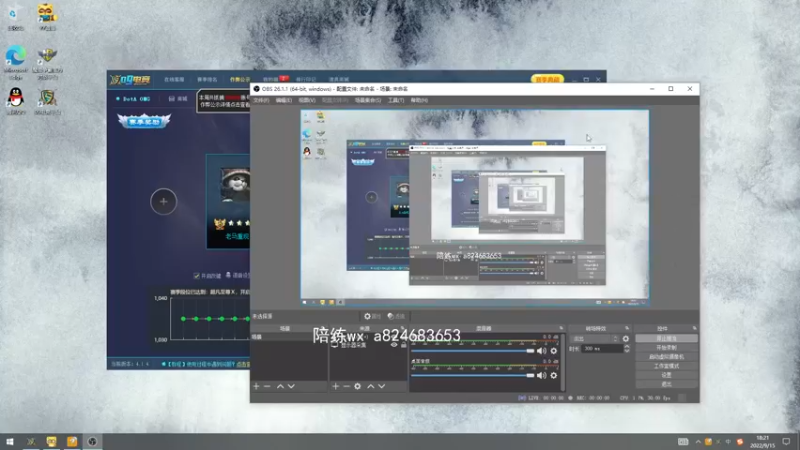The width and height of the screenshot is (800, 450).
Task: Open the OBS File menu
Action: pyautogui.click(x=261, y=101)
